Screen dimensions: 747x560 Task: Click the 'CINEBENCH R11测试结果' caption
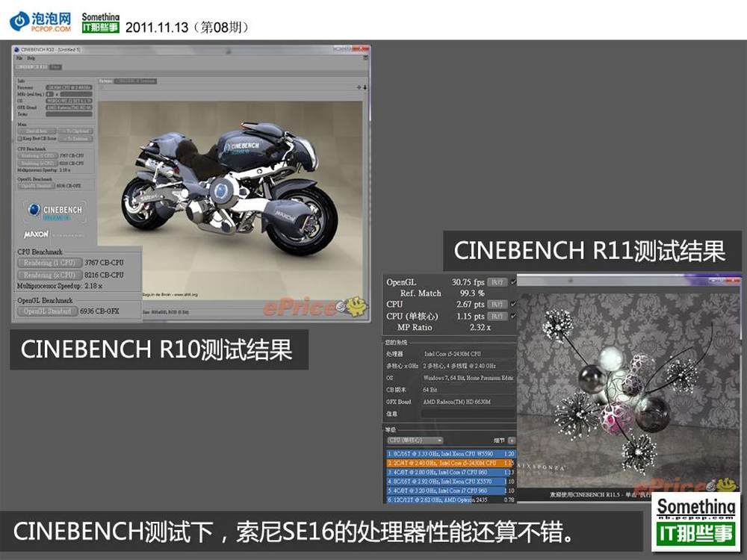589,251
